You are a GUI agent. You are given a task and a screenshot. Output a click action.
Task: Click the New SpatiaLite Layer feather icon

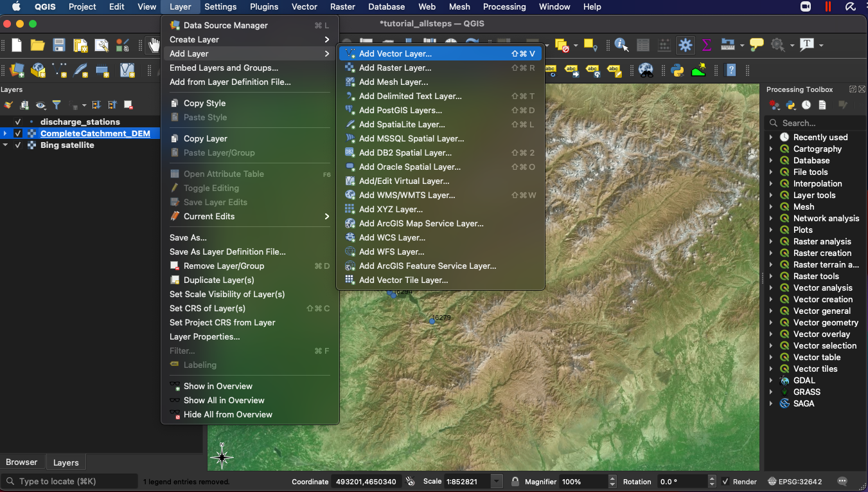tap(81, 70)
